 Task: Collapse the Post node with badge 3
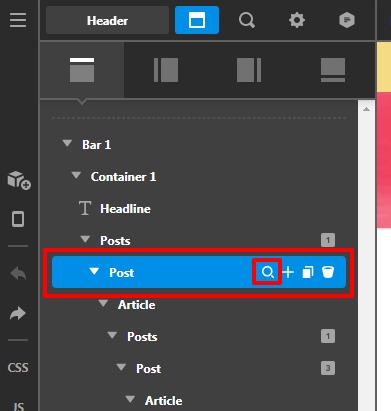[x=121, y=367]
